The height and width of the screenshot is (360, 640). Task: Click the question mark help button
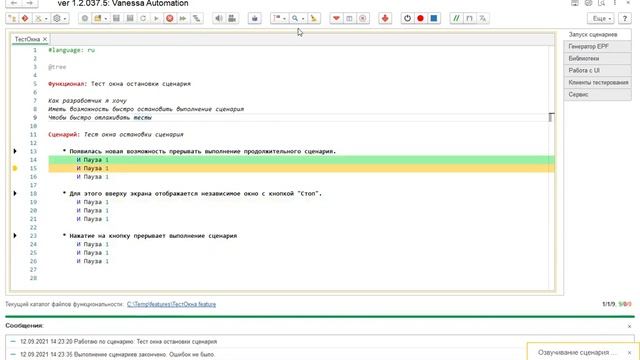coord(624,18)
